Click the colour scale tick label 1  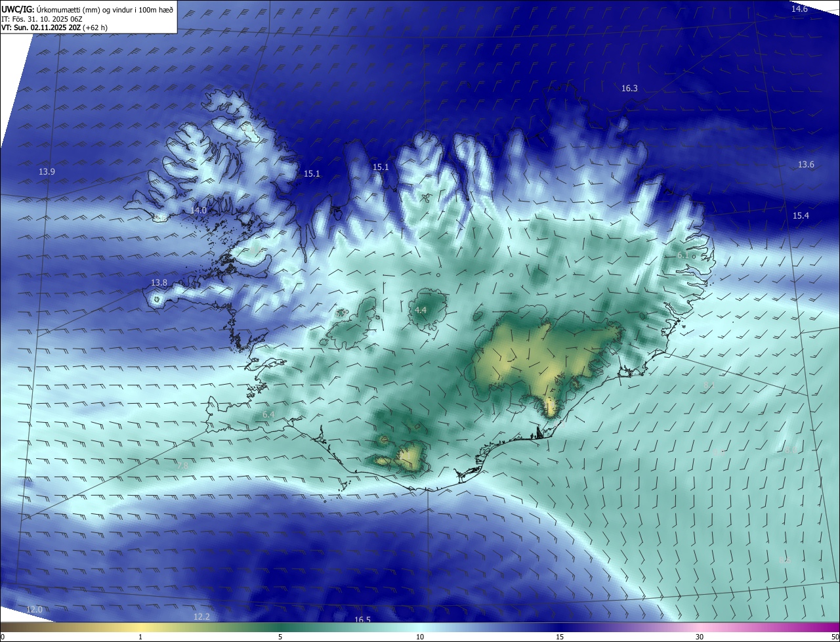pos(140,637)
